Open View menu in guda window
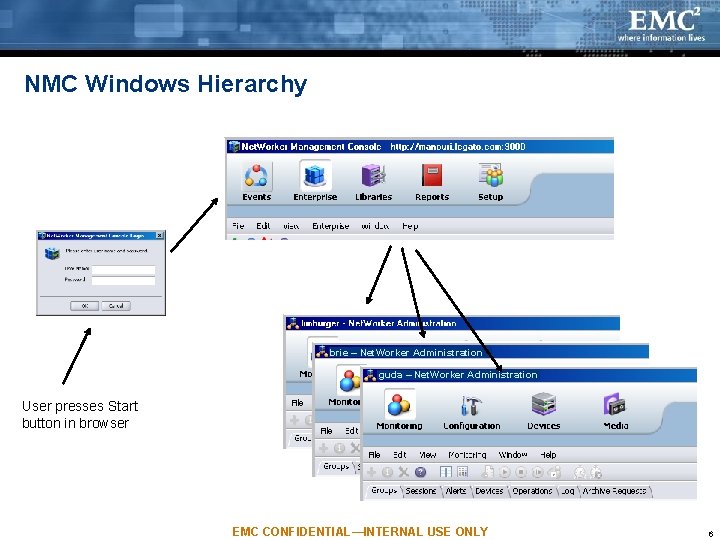The width and height of the screenshot is (720, 540). pos(428,455)
